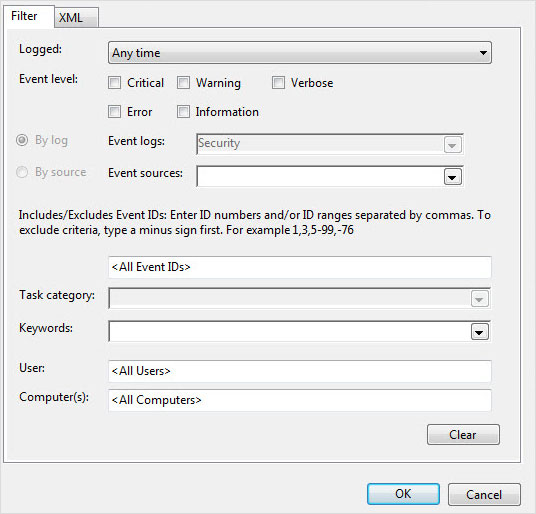Toggle the Information checkbox
Image resolution: width=536 pixels, height=514 pixels.
pyautogui.click(x=183, y=112)
